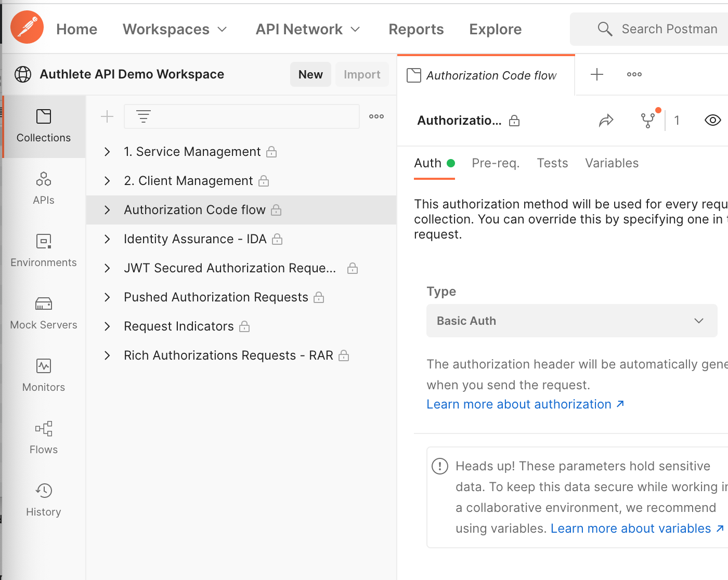Click the fork count number 1

pos(677,121)
